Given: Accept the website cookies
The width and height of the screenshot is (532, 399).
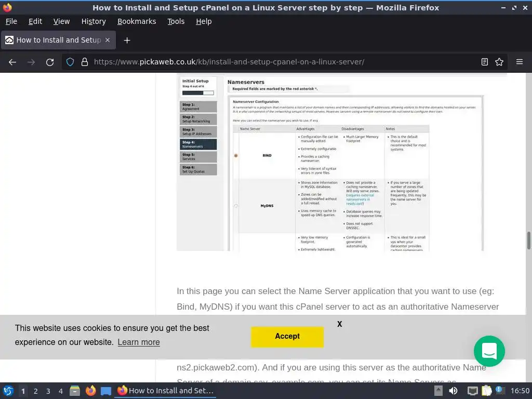Looking at the screenshot, I should click(287, 337).
